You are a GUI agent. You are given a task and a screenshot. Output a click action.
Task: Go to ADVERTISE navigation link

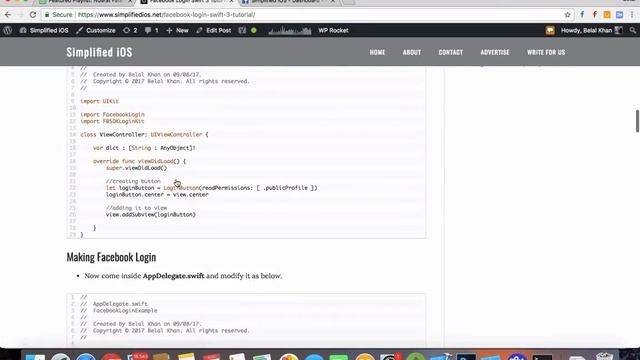[495, 52]
